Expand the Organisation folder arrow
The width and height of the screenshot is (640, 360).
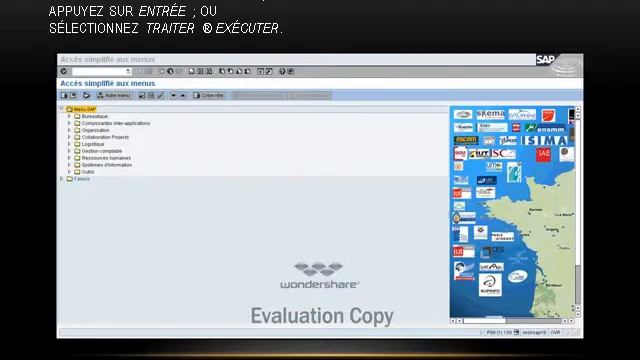tap(69, 130)
